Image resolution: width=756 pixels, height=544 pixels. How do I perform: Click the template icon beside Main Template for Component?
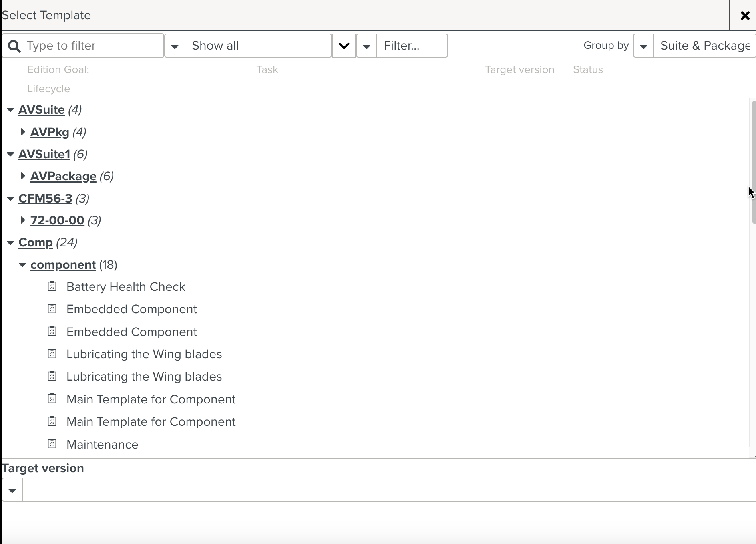pyautogui.click(x=52, y=398)
